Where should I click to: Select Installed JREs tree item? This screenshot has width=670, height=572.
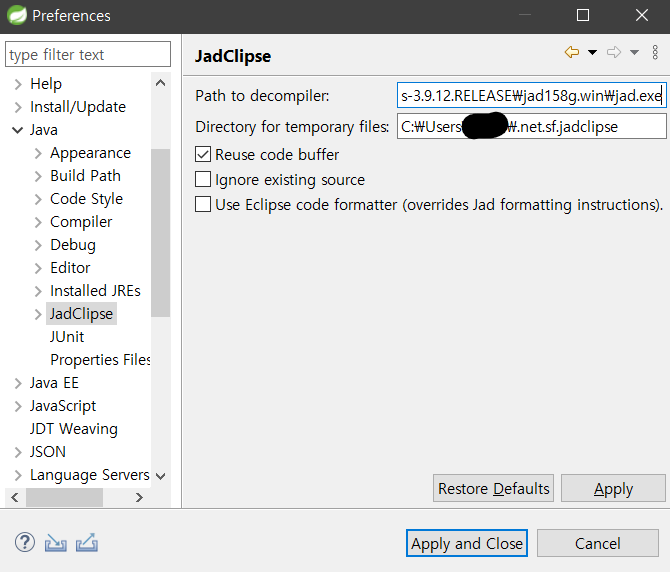[95, 291]
